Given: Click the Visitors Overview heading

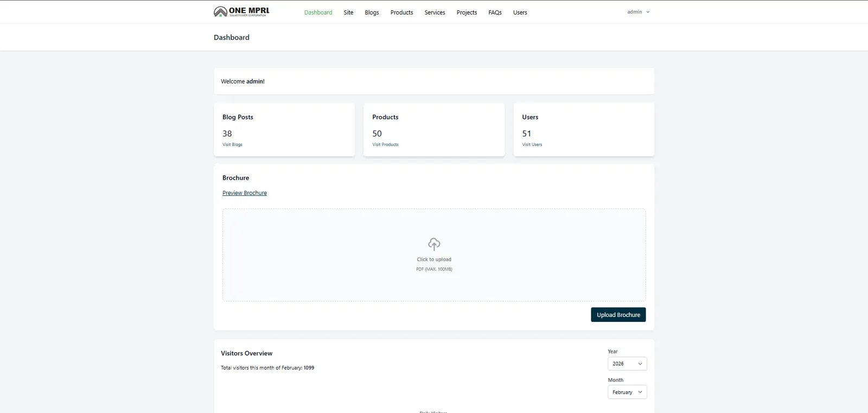Looking at the screenshot, I should pyautogui.click(x=246, y=353).
